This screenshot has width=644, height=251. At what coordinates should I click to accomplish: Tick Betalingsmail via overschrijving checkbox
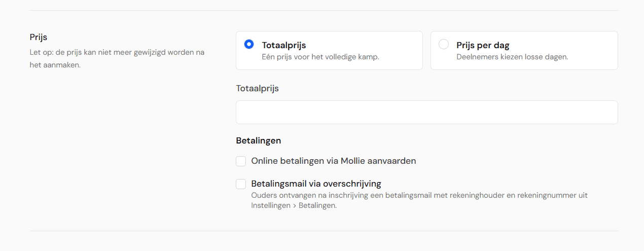coord(241,184)
